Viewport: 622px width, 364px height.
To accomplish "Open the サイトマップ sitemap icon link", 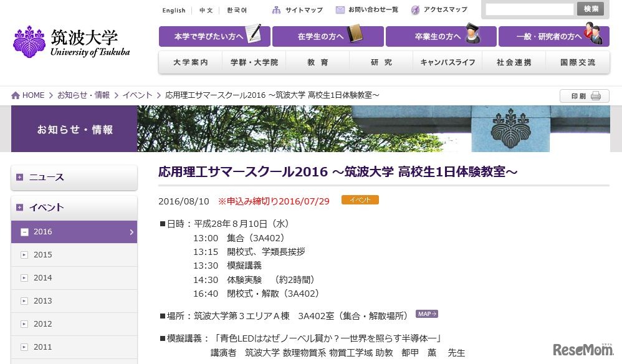I will coord(277,10).
